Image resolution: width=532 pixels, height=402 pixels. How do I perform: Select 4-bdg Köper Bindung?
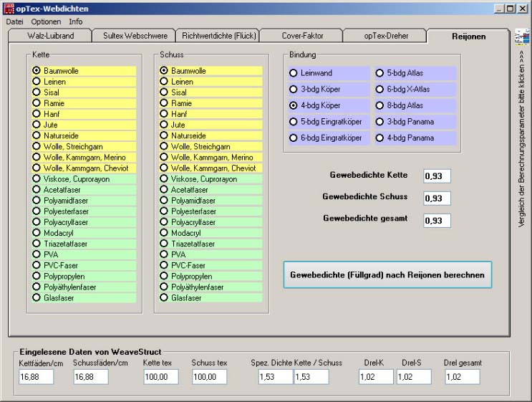(x=329, y=105)
